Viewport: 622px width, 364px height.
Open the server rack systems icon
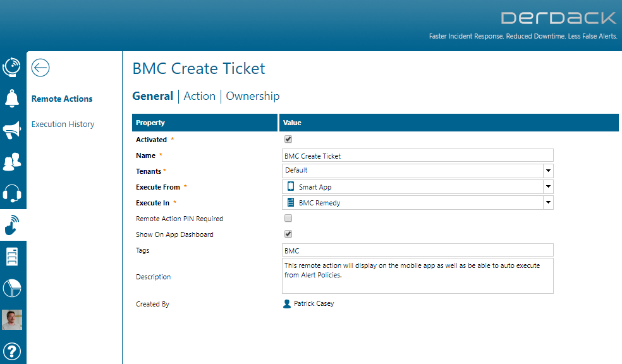[12, 257]
